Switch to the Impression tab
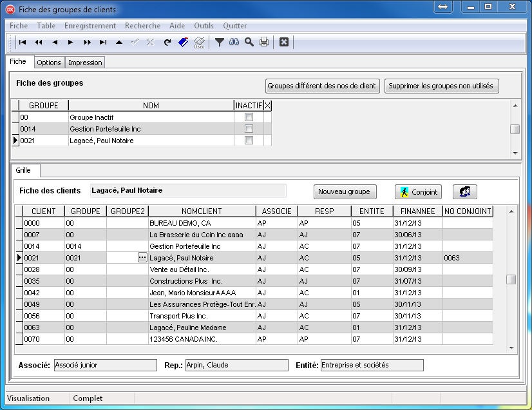The image size is (532, 410). click(x=85, y=63)
